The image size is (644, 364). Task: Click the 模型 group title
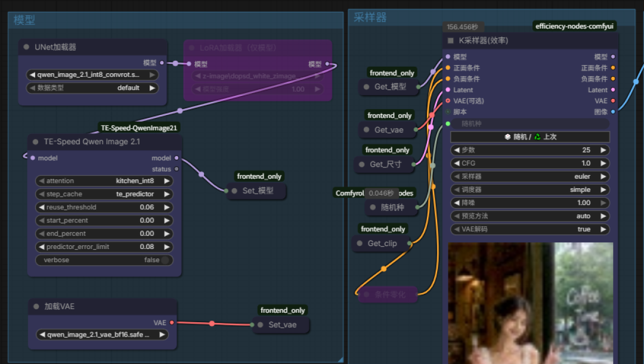point(24,20)
